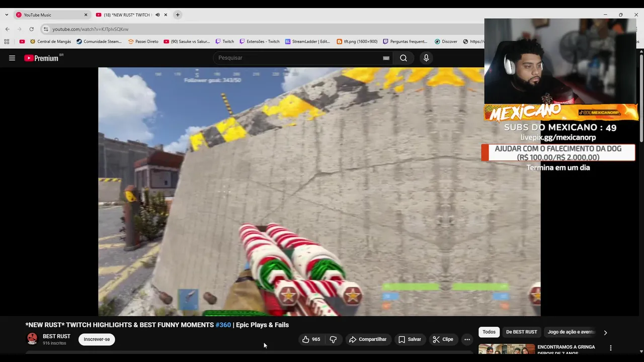Close the NEW RUST TWITCH tab

point(166,15)
